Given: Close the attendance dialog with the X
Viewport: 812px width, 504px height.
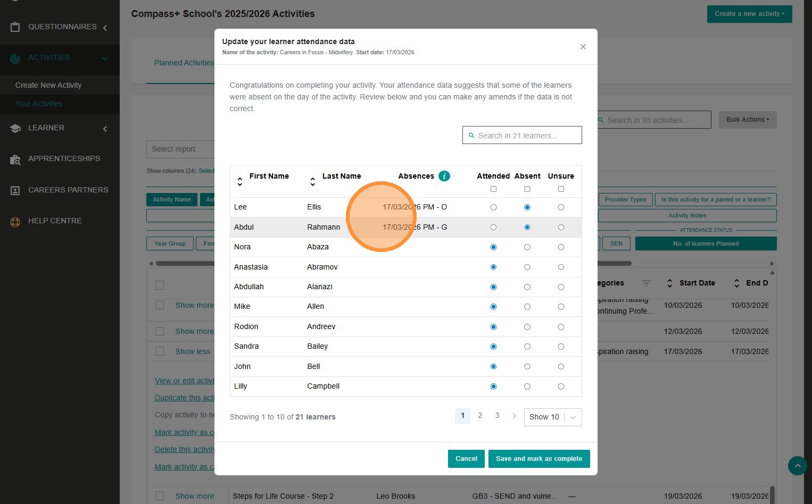Looking at the screenshot, I should tap(583, 47).
